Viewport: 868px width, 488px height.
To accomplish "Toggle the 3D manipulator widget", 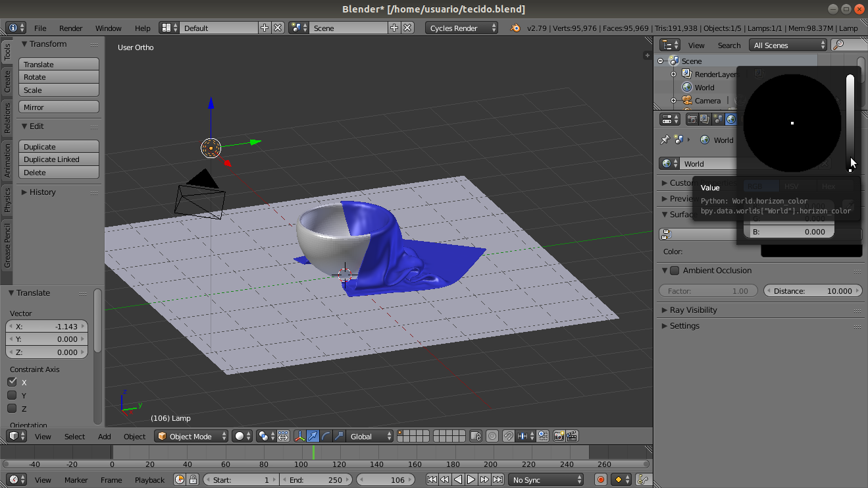I will click(299, 436).
